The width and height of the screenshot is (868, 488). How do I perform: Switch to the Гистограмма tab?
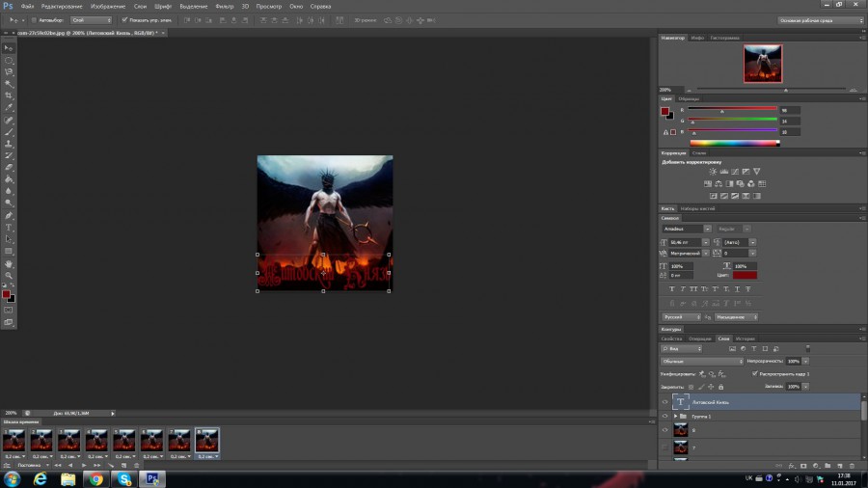coord(725,38)
